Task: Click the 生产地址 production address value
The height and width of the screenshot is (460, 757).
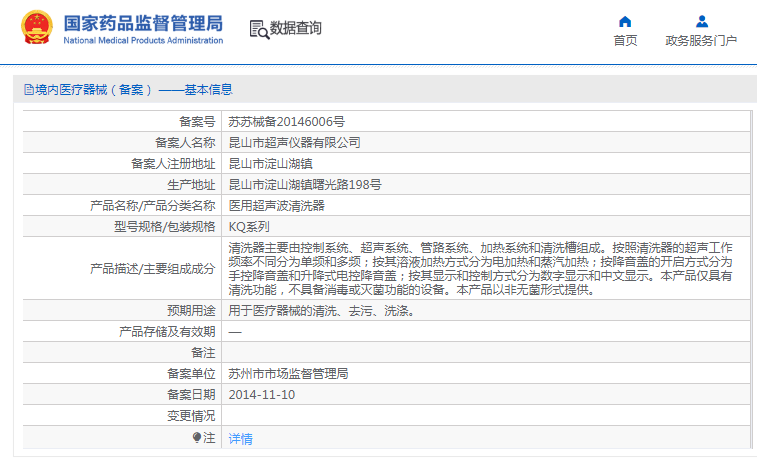Action: (305, 184)
